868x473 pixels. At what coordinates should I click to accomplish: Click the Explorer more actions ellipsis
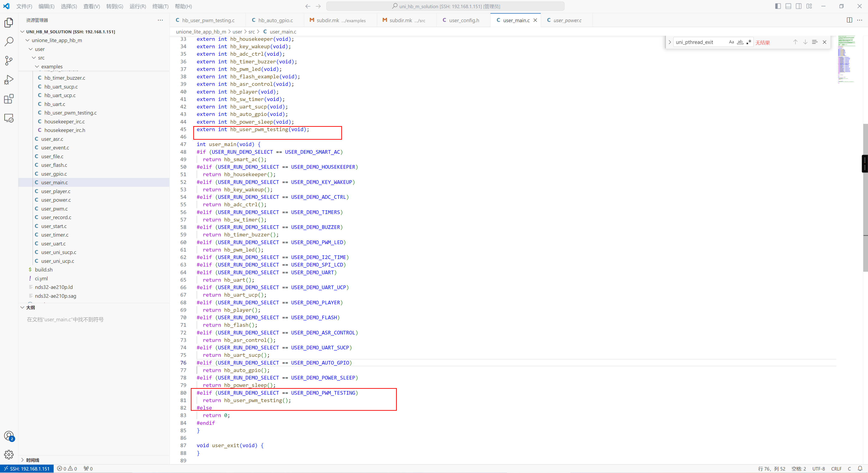tap(160, 20)
